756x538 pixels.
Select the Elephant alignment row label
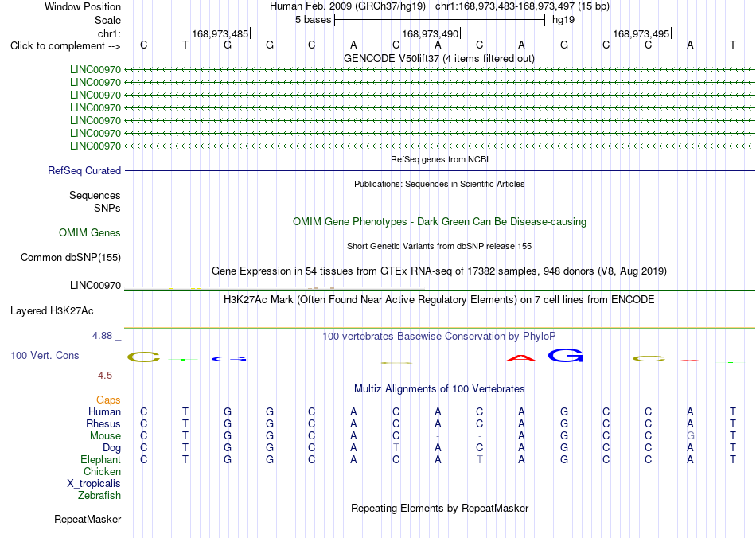click(100, 460)
